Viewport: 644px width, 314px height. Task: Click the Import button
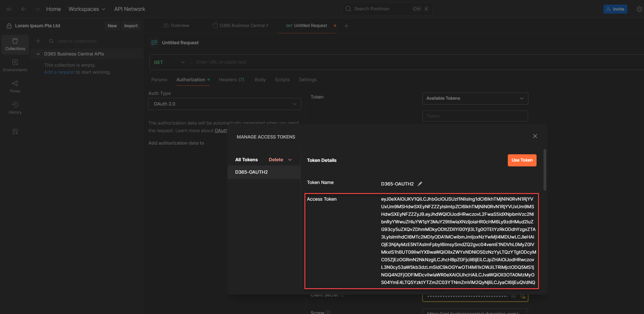click(131, 26)
